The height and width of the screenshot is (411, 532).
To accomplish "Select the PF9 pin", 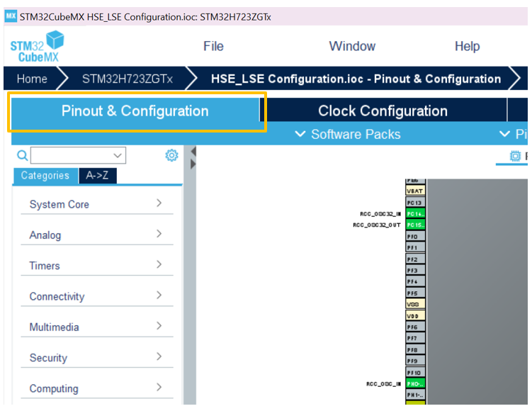I will tap(415, 361).
